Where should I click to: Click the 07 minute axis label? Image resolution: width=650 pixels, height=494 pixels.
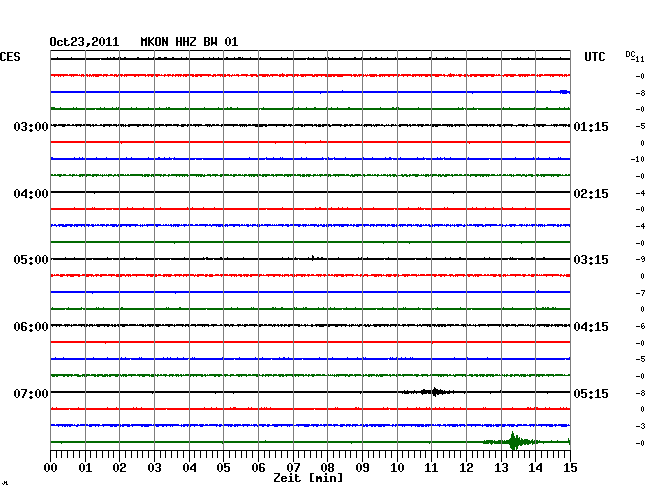tap(293, 467)
